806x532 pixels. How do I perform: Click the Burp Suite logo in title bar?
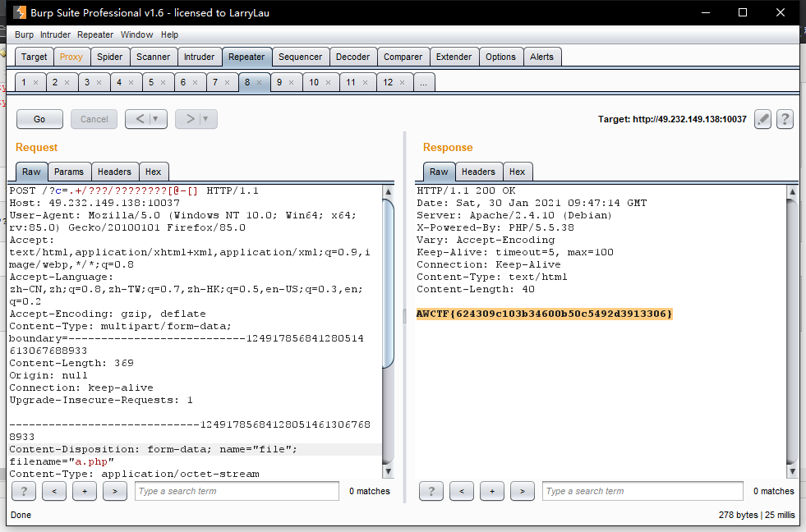coord(20,12)
